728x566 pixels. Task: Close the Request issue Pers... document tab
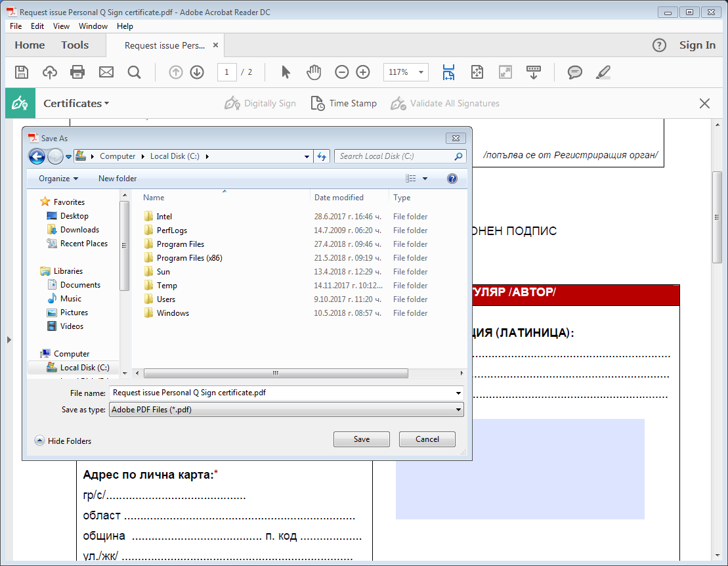click(x=215, y=45)
